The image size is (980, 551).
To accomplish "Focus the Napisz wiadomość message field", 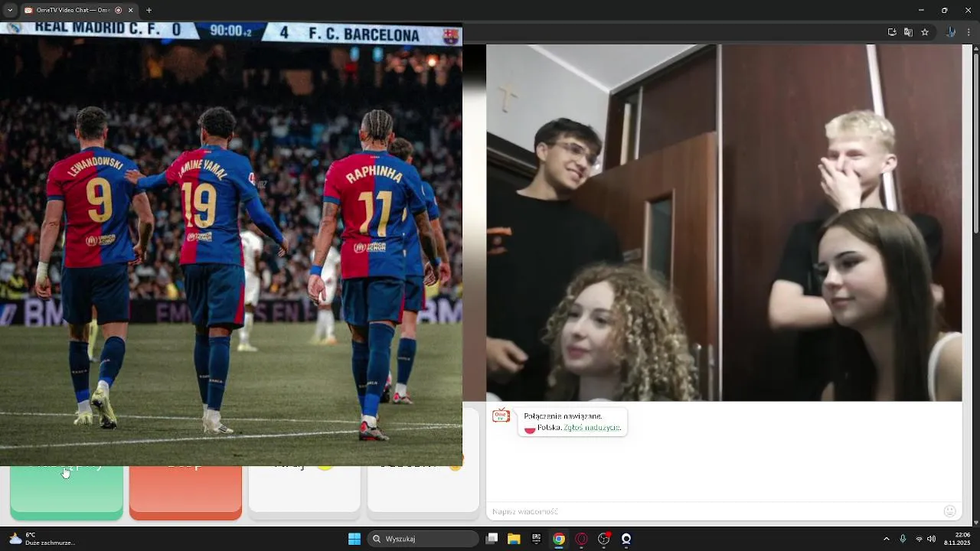I will (716, 511).
